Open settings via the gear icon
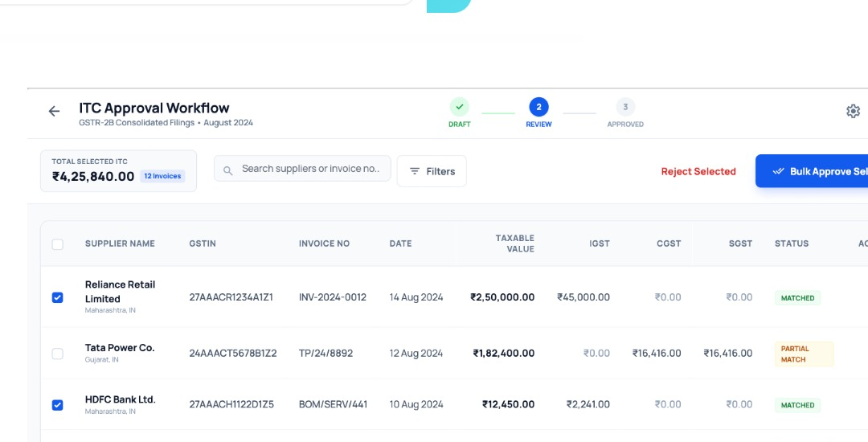Screen dimensions: 868x442 coord(853,111)
